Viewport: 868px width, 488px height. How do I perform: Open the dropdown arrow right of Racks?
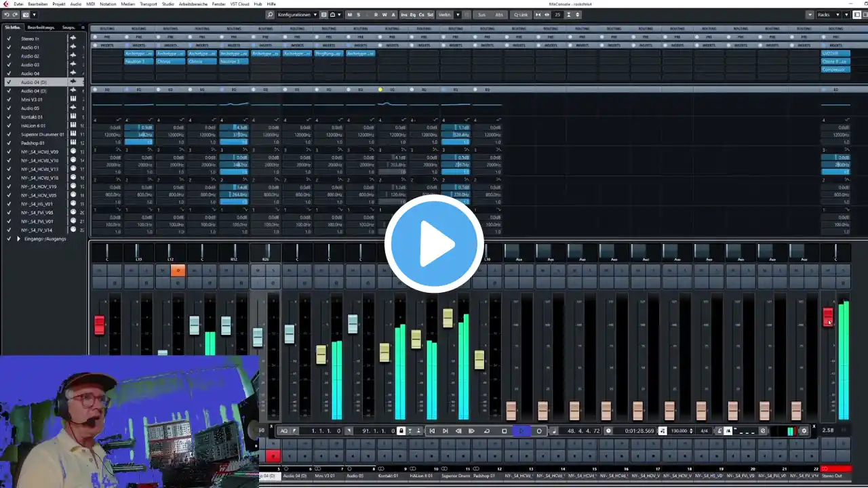[846, 14]
